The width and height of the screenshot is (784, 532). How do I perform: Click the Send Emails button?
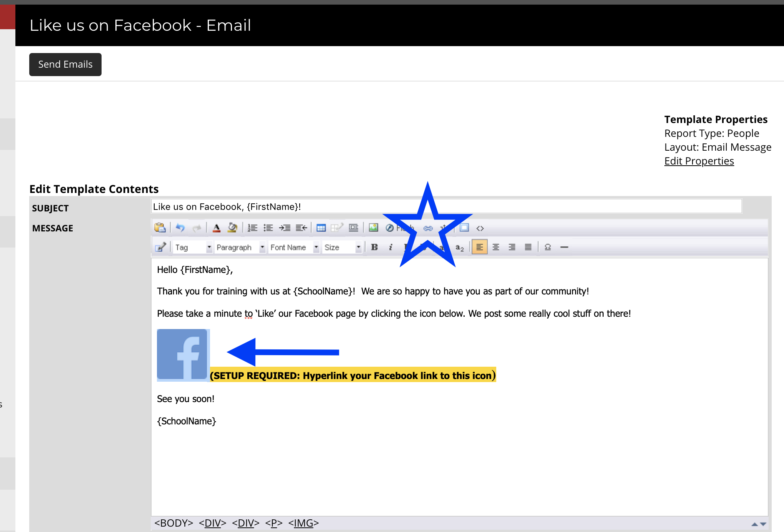pyautogui.click(x=65, y=64)
